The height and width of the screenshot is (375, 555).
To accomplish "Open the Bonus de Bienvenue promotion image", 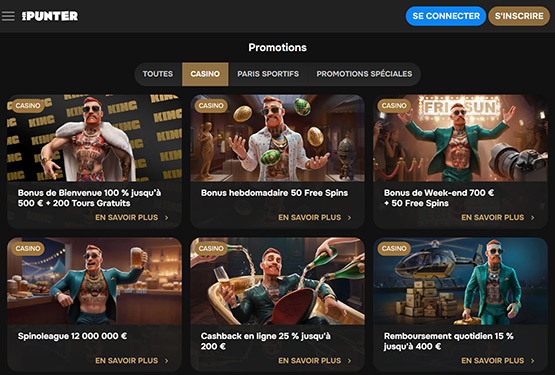I will tap(95, 138).
